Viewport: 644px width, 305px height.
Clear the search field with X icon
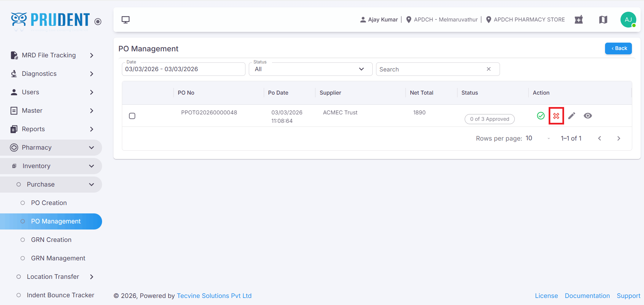[x=489, y=69]
